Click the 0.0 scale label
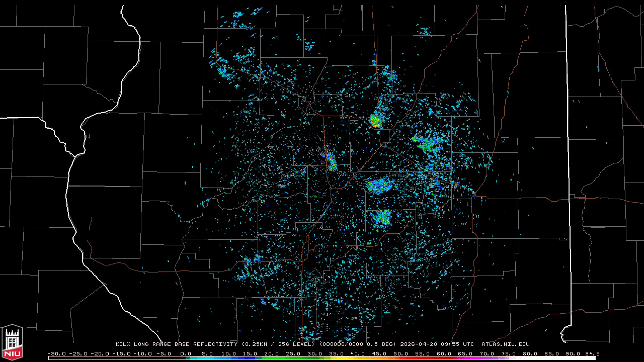 point(185,353)
